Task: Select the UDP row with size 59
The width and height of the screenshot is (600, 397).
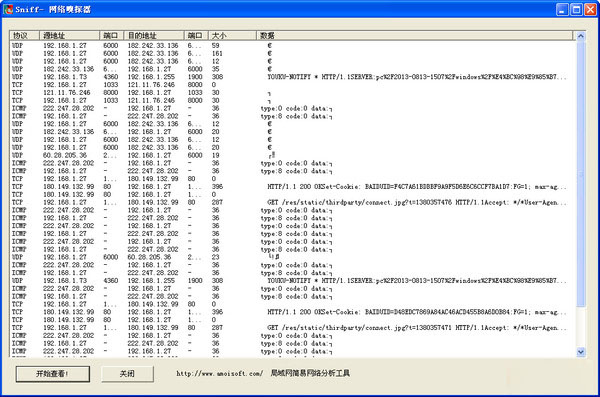Action: (293, 46)
